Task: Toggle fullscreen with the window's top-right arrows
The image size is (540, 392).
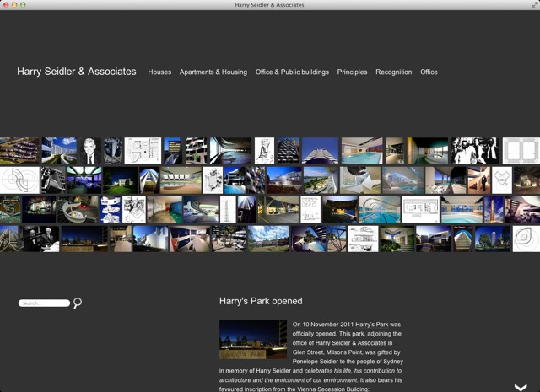Action: pos(534,5)
